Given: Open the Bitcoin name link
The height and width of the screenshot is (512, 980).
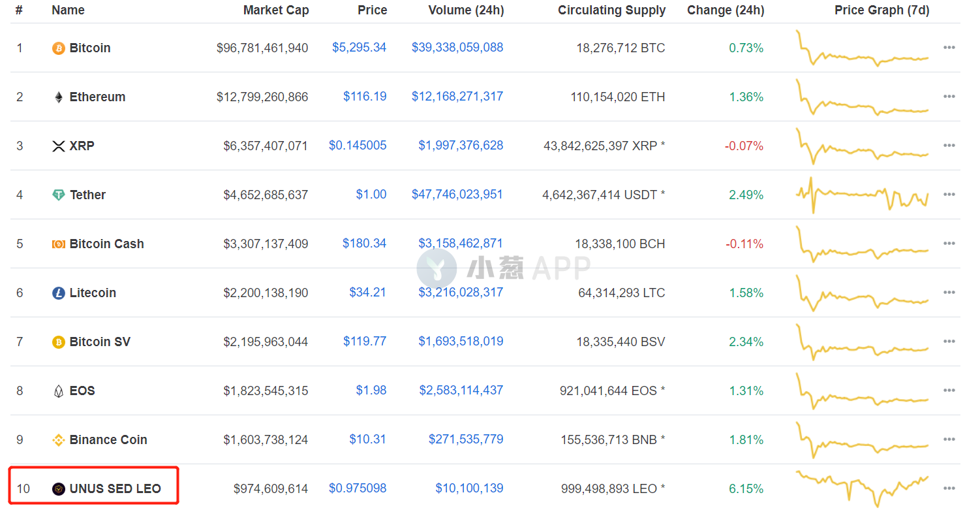Looking at the screenshot, I should tap(90, 48).
